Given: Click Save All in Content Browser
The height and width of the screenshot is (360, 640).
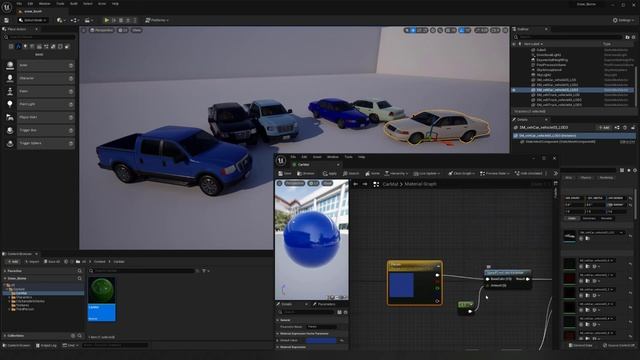Looking at the screenshot, I should tap(52, 262).
